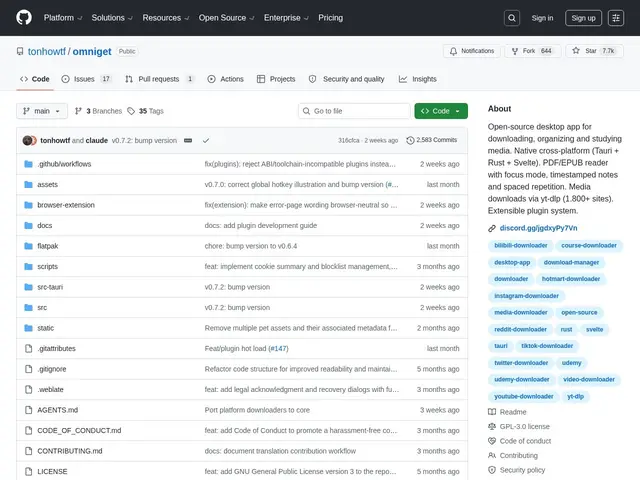This screenshot has width=640, height=480.
Task: Click the repository icon beside tonhowtf
Action: click(20, 51)
